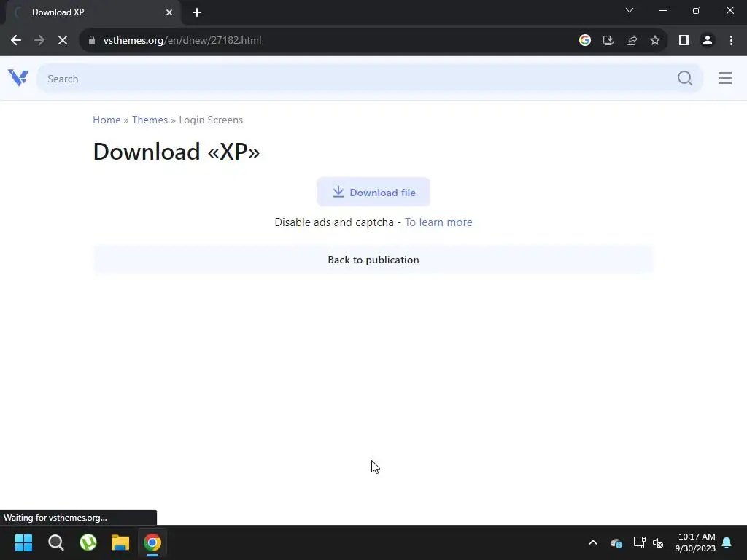Open the Themes breadcrumb link
The image size is (747, 560).
click(150, 120)
